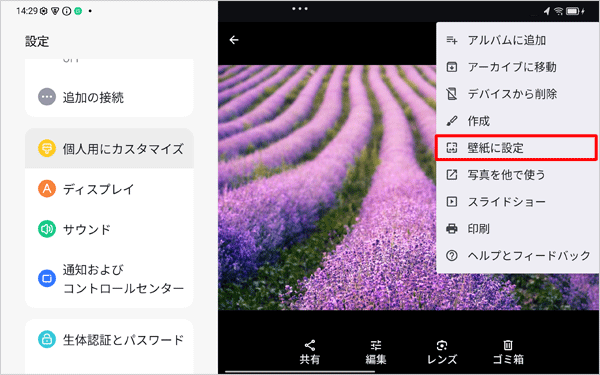
Task: Click the paintbrush icon next to 作成
Action: 452,121
